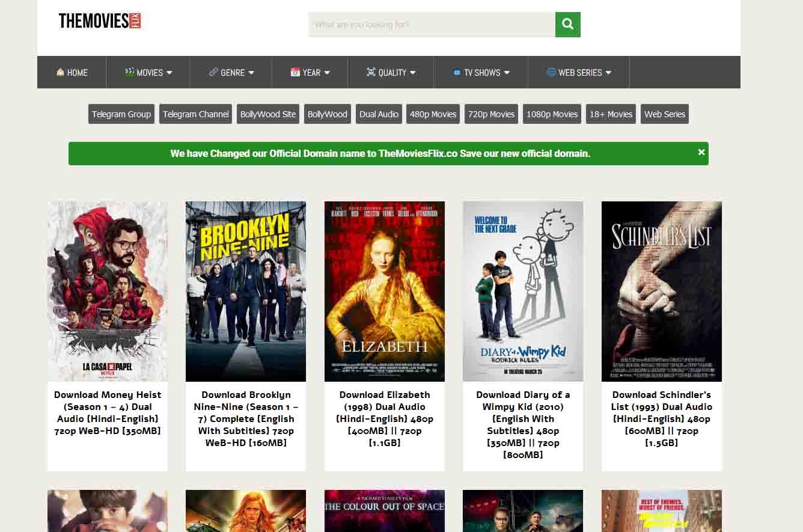
Task: Click the Telegram Channel button
Action: (196, 114)
